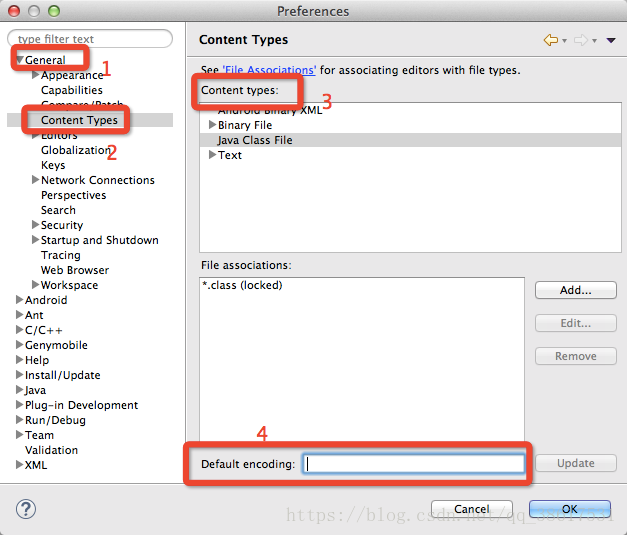Select Java Class File content type

point(410,140)
